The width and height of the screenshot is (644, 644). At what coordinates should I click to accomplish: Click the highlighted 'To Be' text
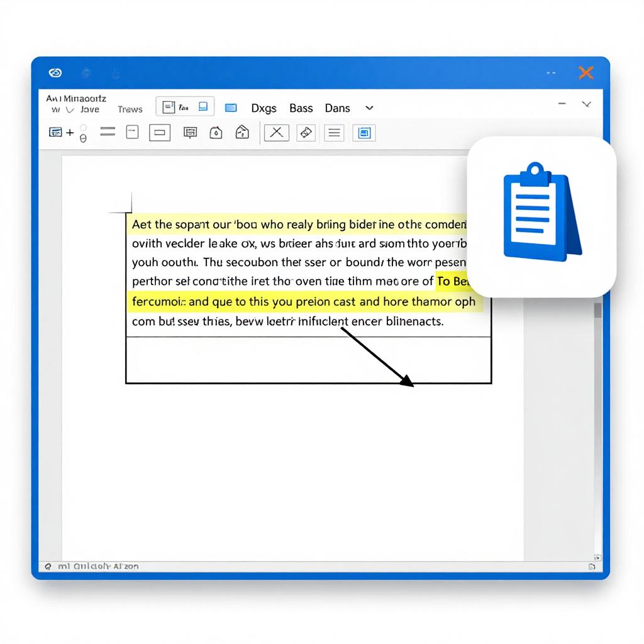point(453,281)
